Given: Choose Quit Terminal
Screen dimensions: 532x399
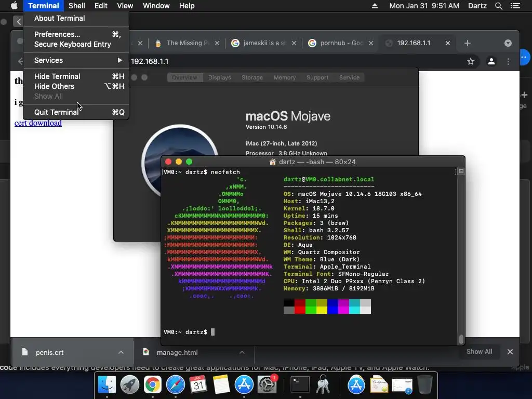Looking at the screenshot, I should click(76, 112).
